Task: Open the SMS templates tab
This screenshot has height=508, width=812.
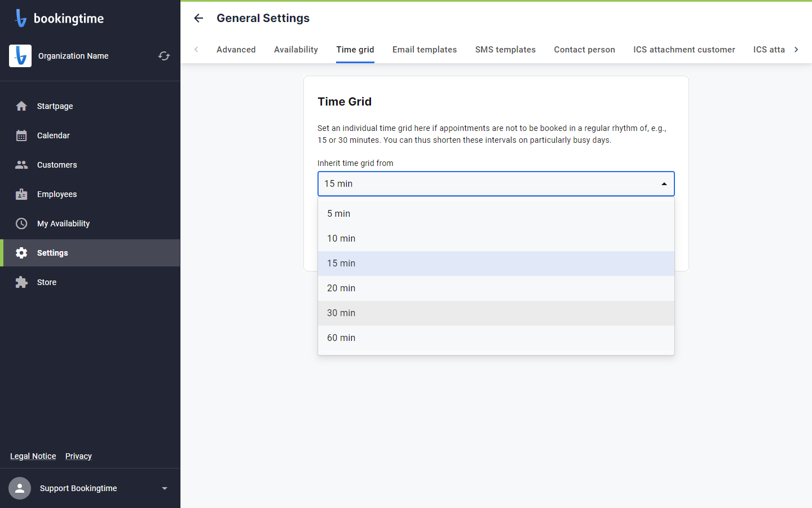Action: click(x=505, y=50)
